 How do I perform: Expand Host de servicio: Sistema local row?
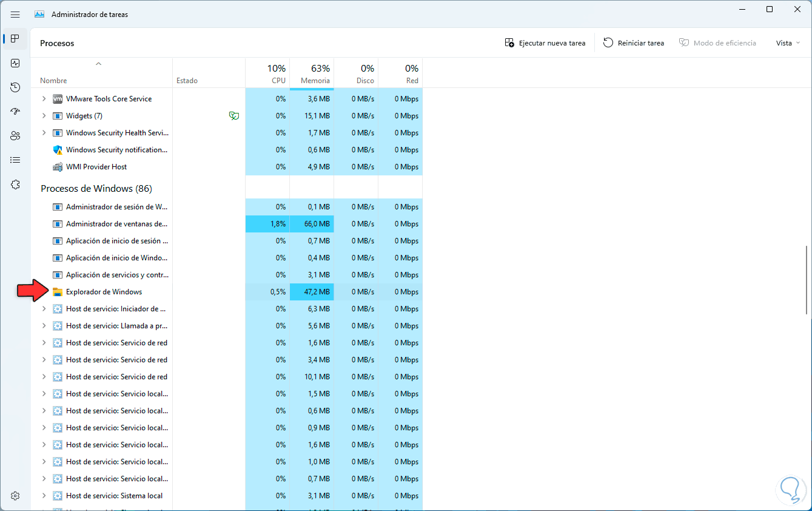44,496
